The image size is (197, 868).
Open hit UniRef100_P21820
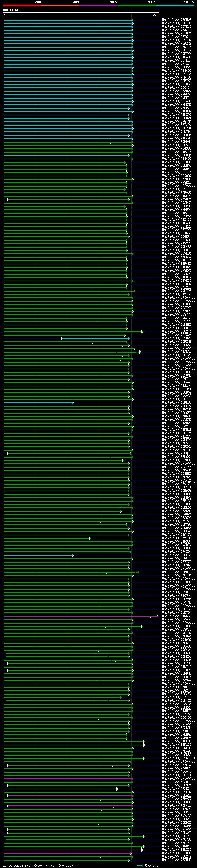177,33
